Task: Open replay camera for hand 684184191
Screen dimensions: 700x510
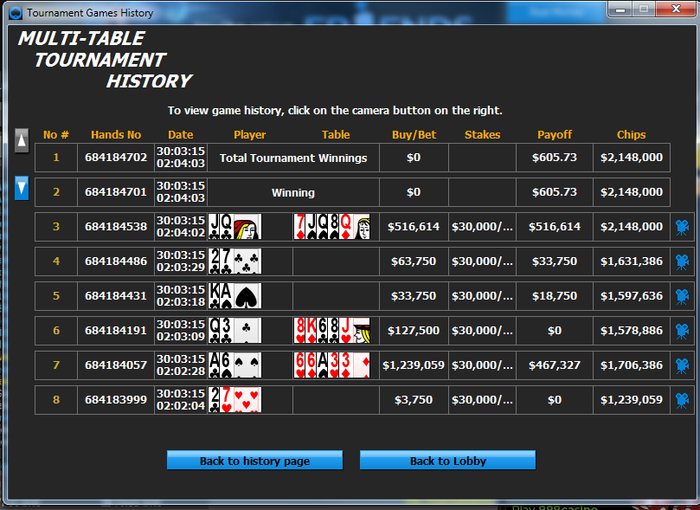Action: [x=682, y=330]
